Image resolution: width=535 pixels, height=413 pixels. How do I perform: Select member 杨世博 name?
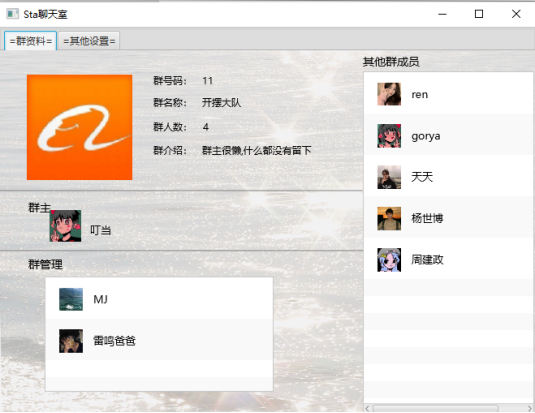click(x=427, y=218)
